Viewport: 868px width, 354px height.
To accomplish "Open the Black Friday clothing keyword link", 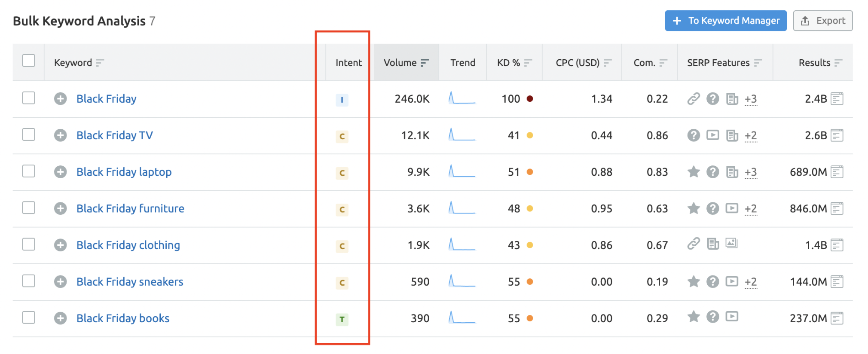I will tap(128, 245).
